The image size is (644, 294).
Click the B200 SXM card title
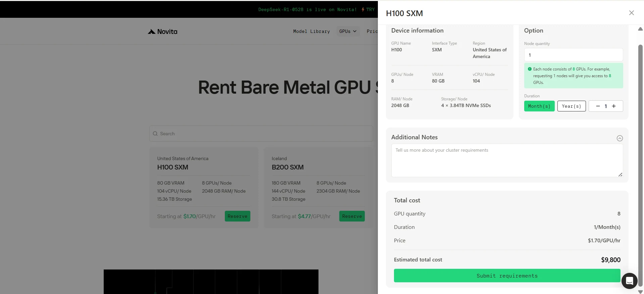288,167
